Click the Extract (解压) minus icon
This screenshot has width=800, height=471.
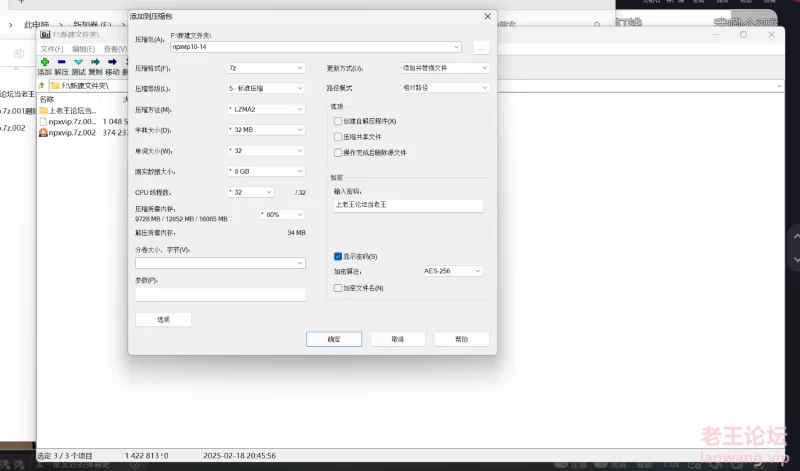click(x=62, y=62)
